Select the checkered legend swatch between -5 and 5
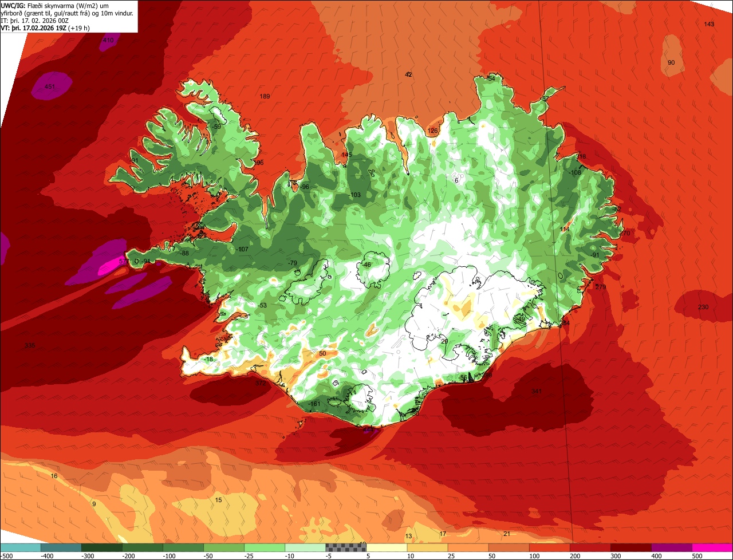Viewport: 733px width, 560px height. click(x=346, y=547)
